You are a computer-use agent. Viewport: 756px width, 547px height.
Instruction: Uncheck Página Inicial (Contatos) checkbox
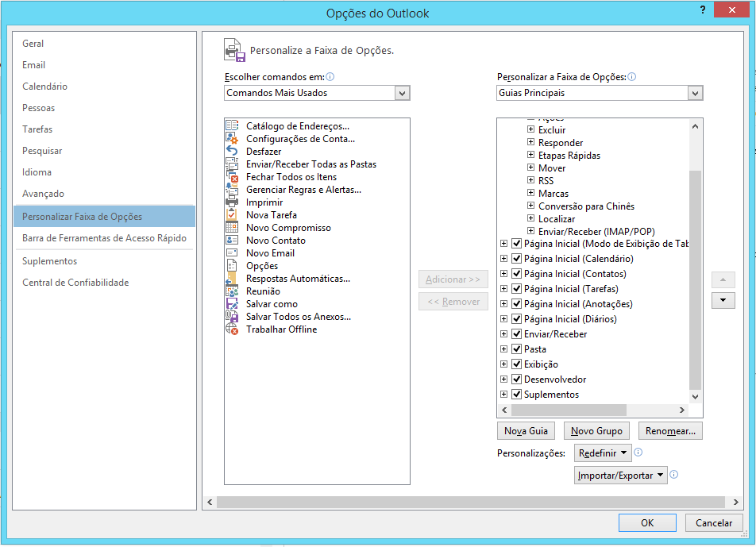tap(516, 273)
